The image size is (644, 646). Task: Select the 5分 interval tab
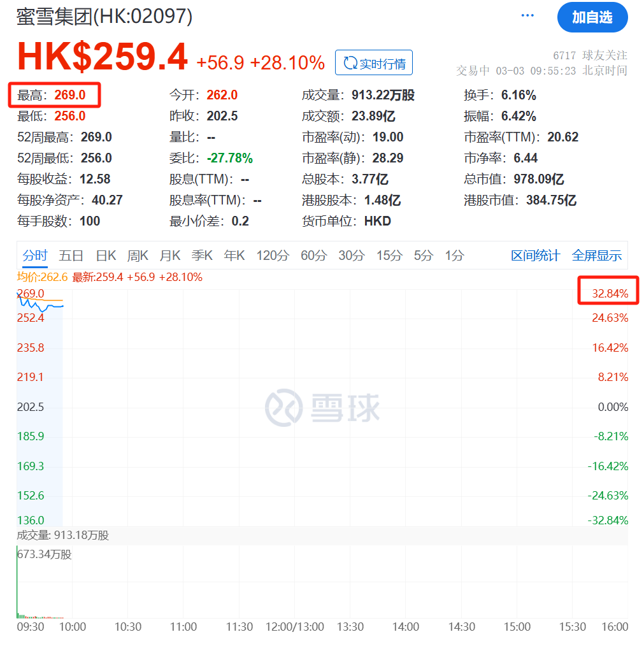pos(424,255)
